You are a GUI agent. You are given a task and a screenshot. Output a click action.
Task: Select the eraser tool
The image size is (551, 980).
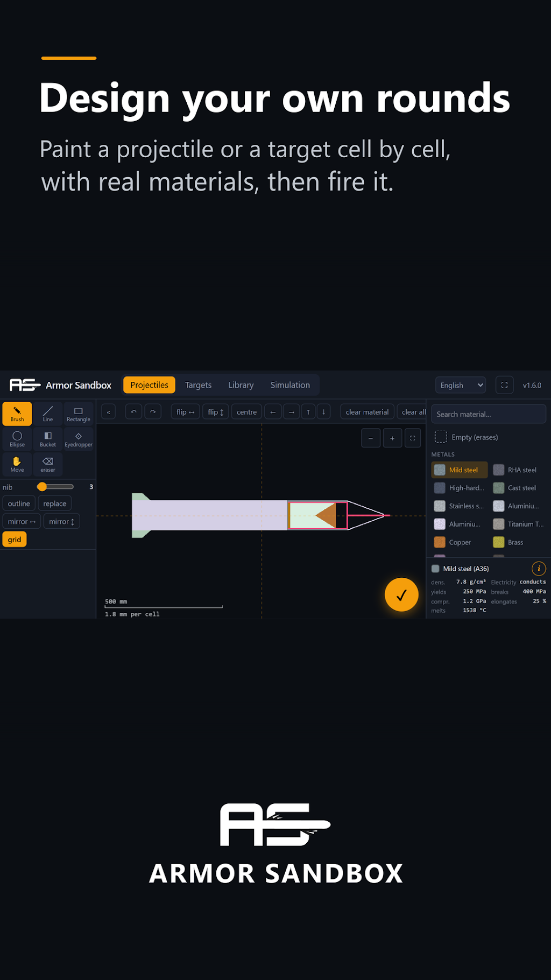click(x=48, y=464)
